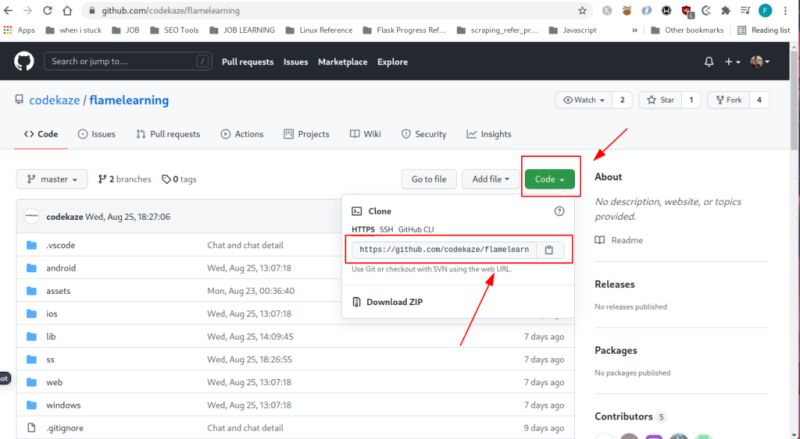Select GitHub CLI clone option
This screenshot has height=439, width=800.
(x=416, y=230)
